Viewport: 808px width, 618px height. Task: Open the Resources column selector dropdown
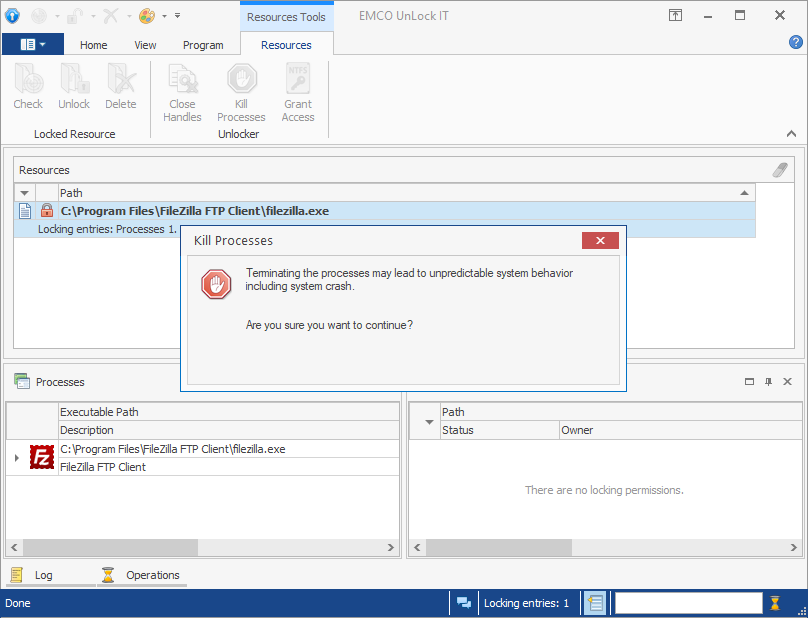24,193
